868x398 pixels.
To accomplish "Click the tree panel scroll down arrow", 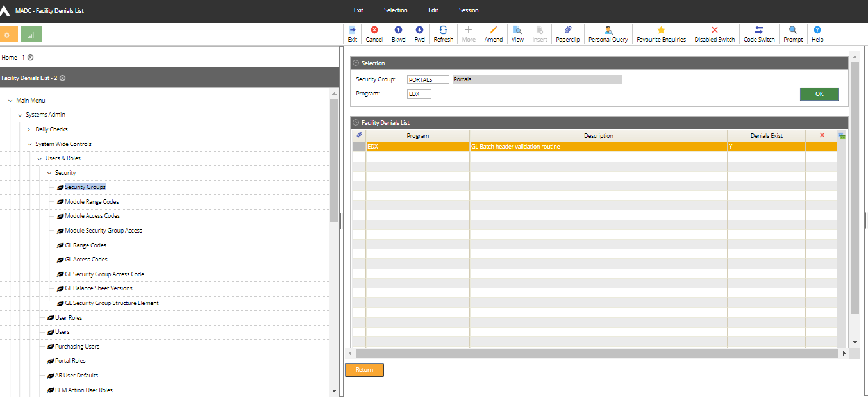I will pos(334,390).
